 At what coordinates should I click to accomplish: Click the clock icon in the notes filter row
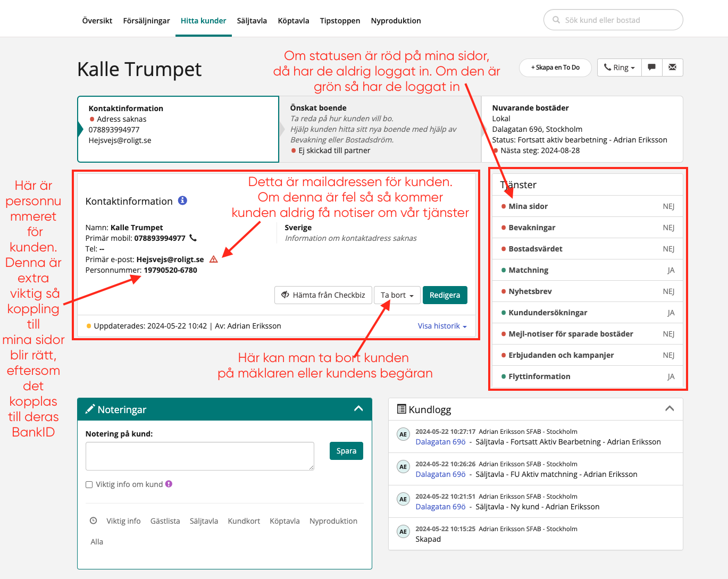pyautogui.click(x=93, y=521)
